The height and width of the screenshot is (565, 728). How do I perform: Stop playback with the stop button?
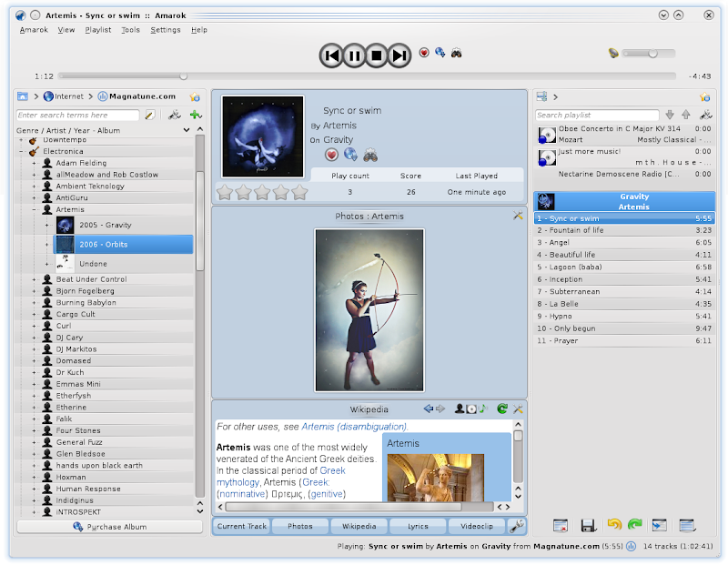coord(377,55)
